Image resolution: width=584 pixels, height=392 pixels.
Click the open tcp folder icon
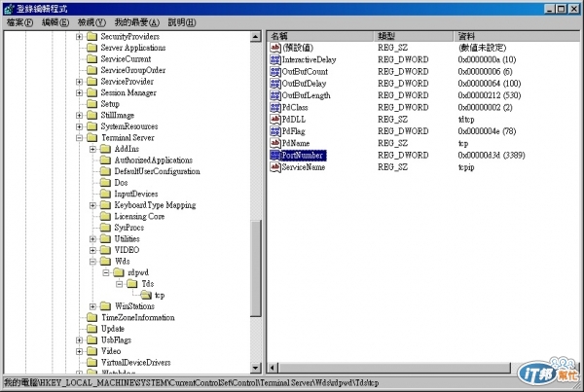point(146,295)
